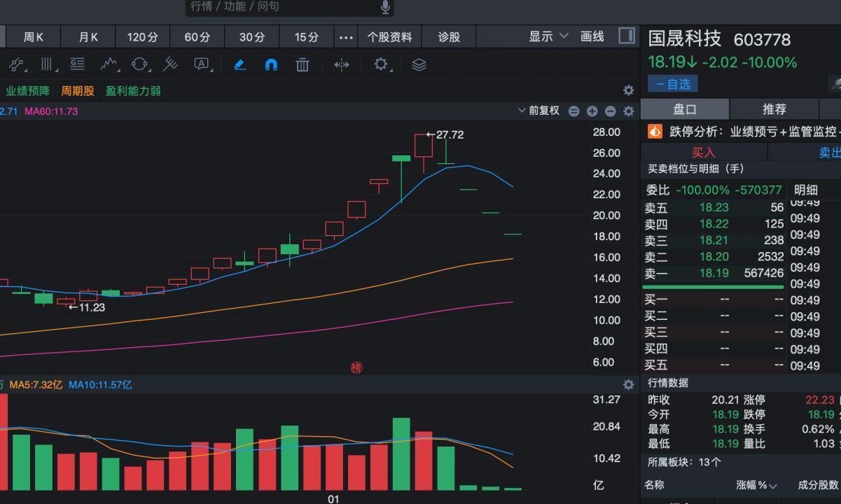
Task: Click the orange 跌停分析 icon
Action: pyautogui.click(x=655, y=131)
